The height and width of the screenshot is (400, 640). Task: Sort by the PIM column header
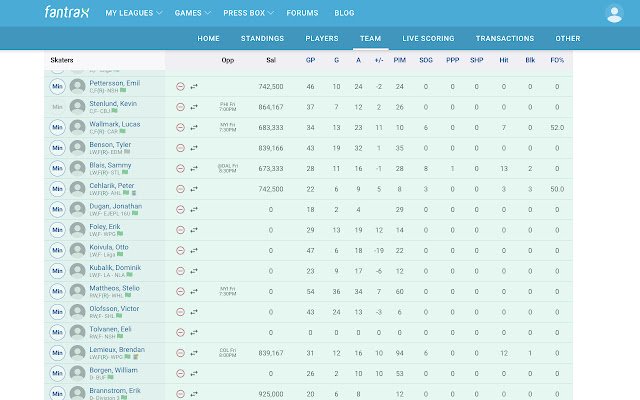pyautogui.click(x=400, y=60)
